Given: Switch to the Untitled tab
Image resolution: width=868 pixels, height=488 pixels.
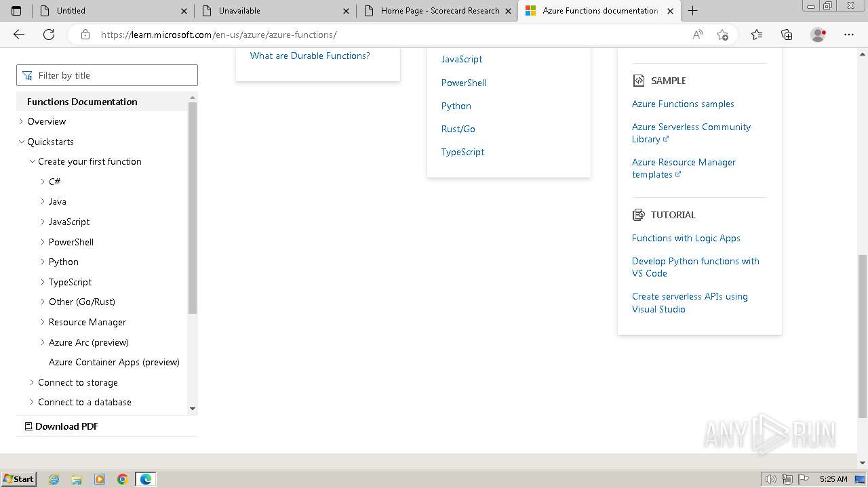Looking at the screenshot, I should [113, 11].
